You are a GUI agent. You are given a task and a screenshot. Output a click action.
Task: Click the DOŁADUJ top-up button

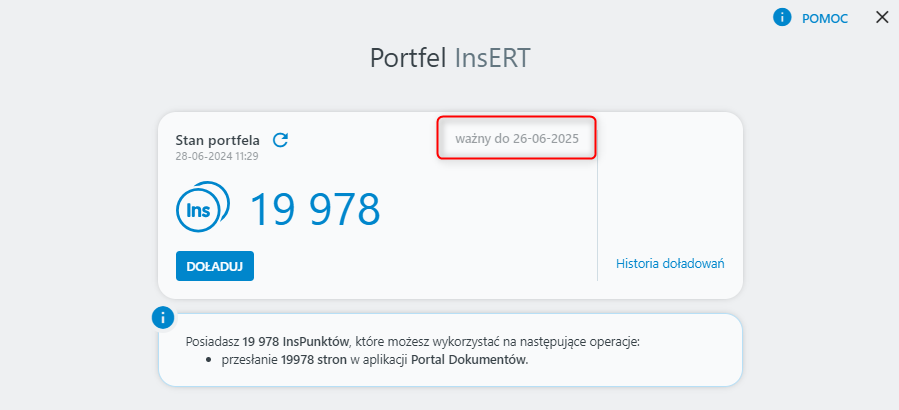[x=215, y=266]
